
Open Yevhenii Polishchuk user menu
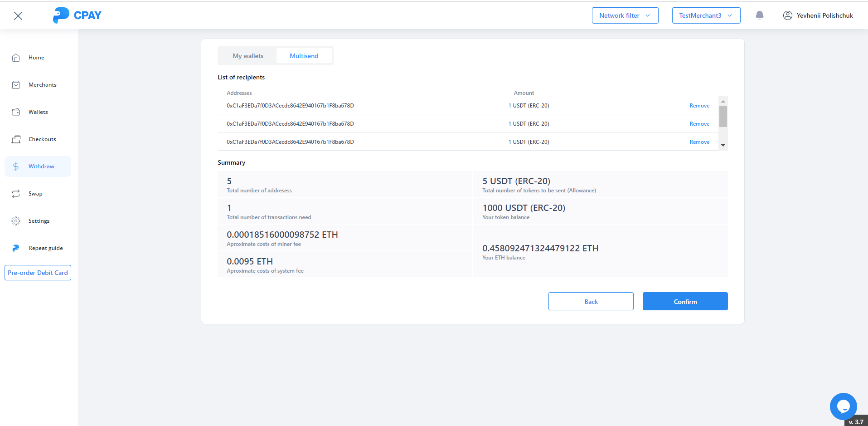pyautogui.click(x=818, y=15)
